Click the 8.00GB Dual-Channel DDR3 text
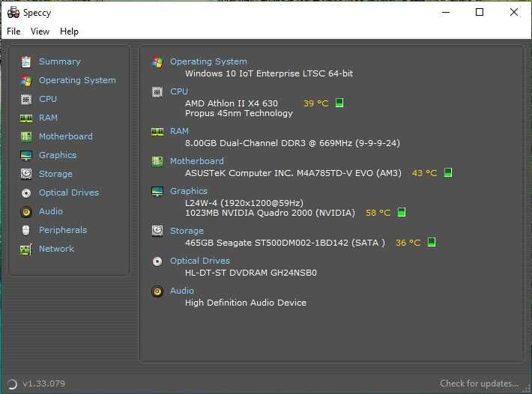Viewport: 532px width, 394px height. click(292, 143)
